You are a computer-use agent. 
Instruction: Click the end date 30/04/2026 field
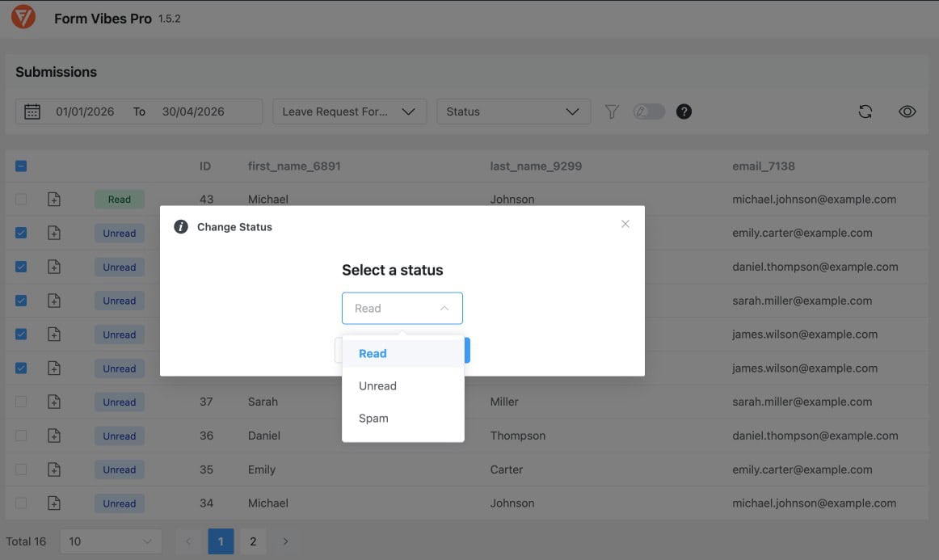[193, 112]
